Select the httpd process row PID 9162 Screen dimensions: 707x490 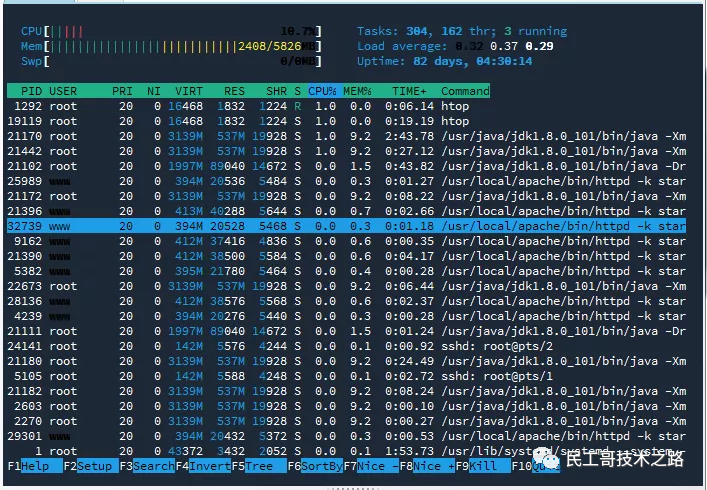click(x=346, y=241)
